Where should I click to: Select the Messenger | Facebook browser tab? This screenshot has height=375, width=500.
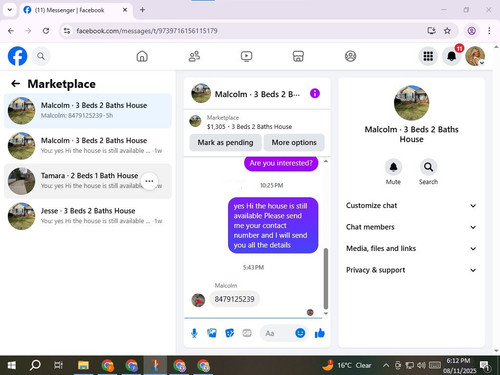[75, 10]
